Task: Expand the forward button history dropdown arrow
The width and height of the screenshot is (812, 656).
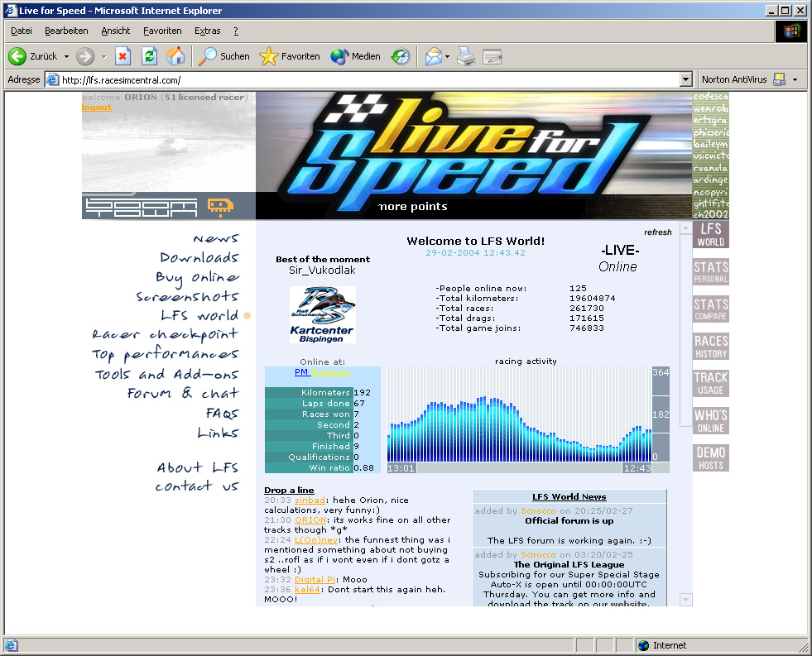Action: 103,56
